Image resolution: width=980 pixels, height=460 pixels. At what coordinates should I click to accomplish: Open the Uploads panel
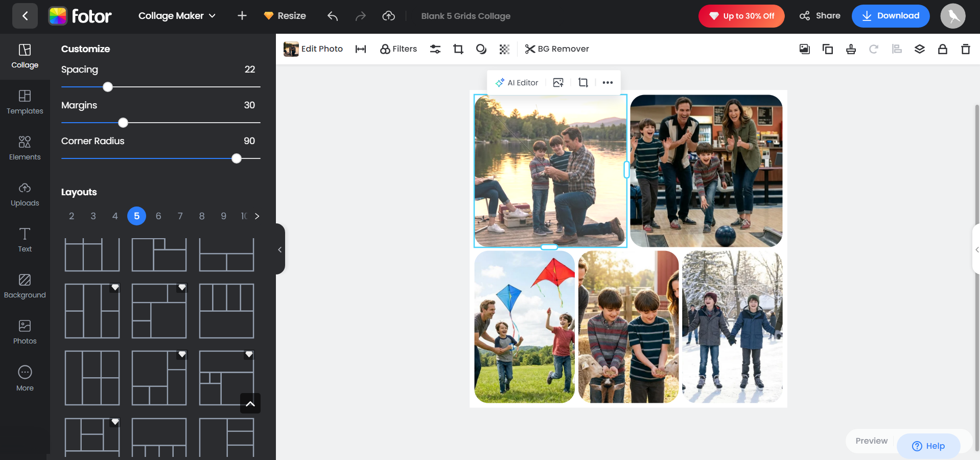[x=25, y=195]
